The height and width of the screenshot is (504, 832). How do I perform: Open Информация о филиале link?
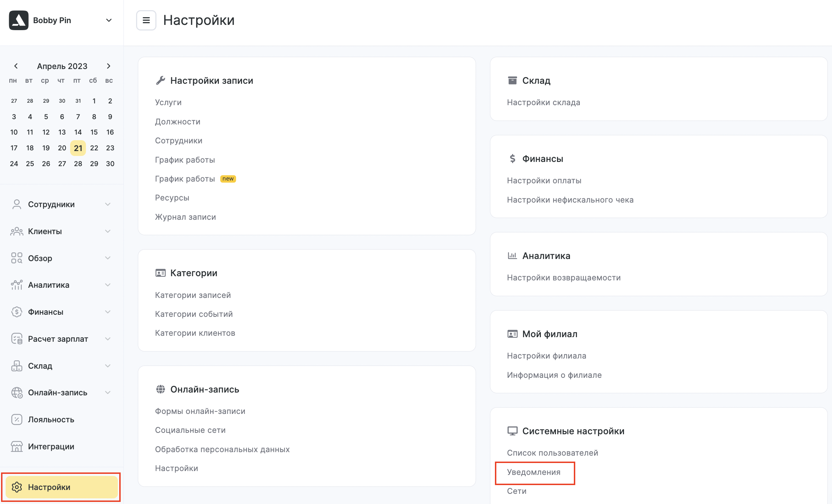pos(554,375)
